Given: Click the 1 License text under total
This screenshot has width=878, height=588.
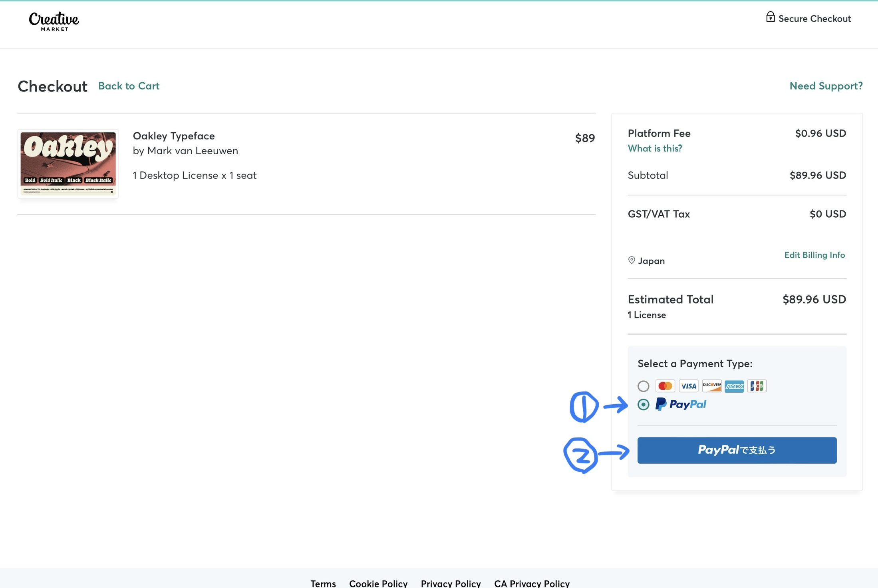Looking at the screenshot, I should click(647, 315).
